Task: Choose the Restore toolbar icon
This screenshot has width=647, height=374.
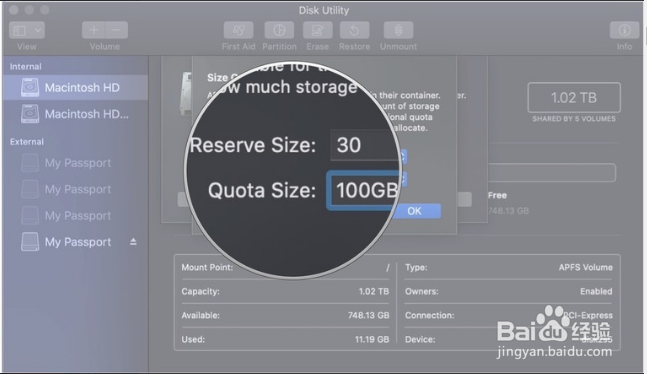Action: pos(354,30)
